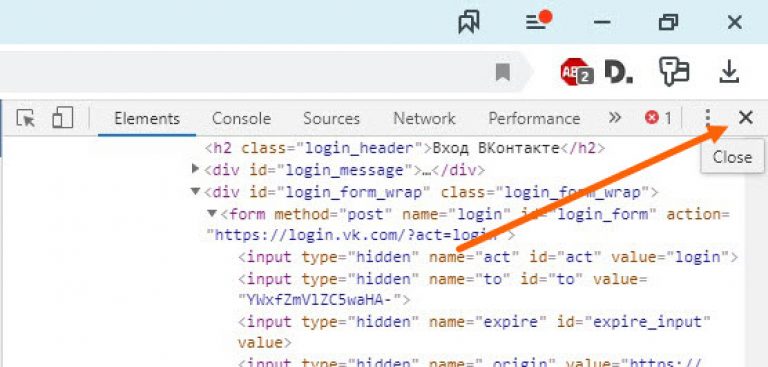Switch to the Console tab
The width and height of the screenshot is (768, 367).
click(241, 119)
